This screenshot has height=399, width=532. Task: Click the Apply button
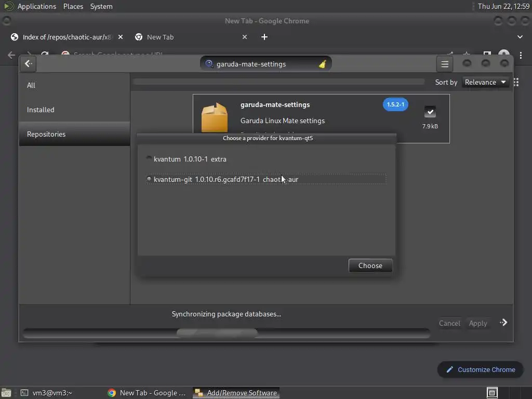[478, 323]
